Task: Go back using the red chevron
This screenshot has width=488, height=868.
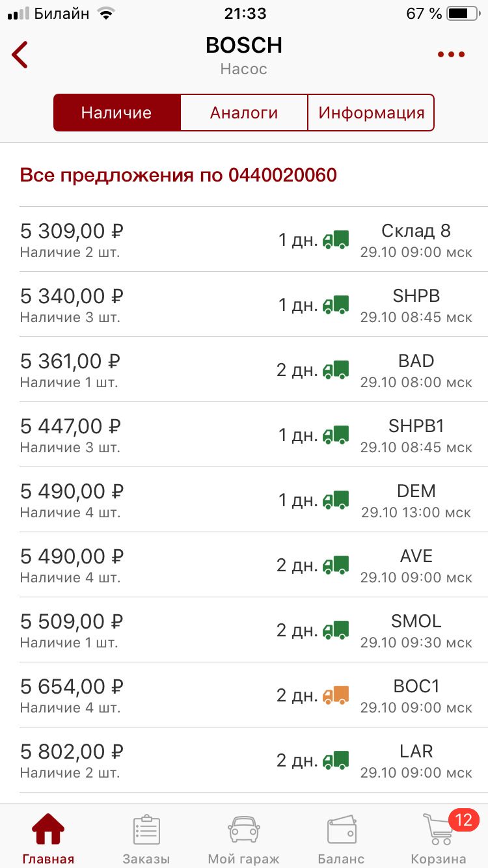Action: 20,55
